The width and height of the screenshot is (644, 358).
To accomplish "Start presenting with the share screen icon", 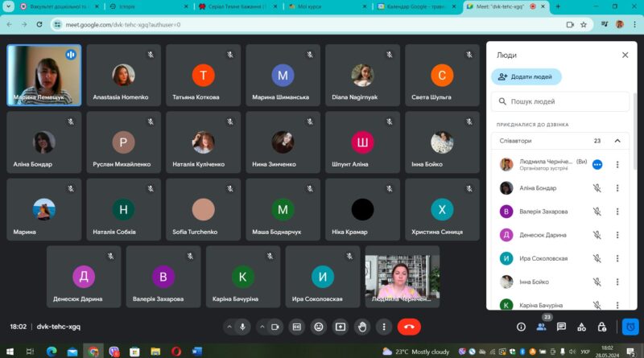I will [340, 327].
